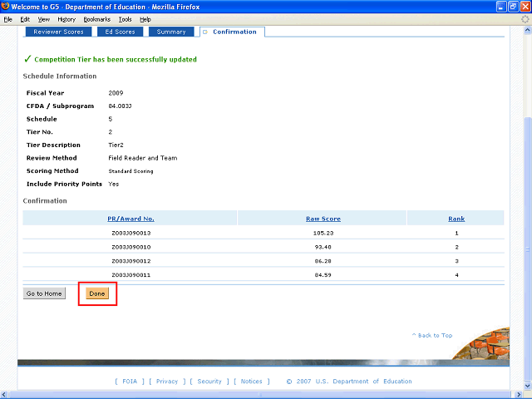Click the Fiscal Year value 2009
This screenshot has width=532, height=399.
point(116,93)
